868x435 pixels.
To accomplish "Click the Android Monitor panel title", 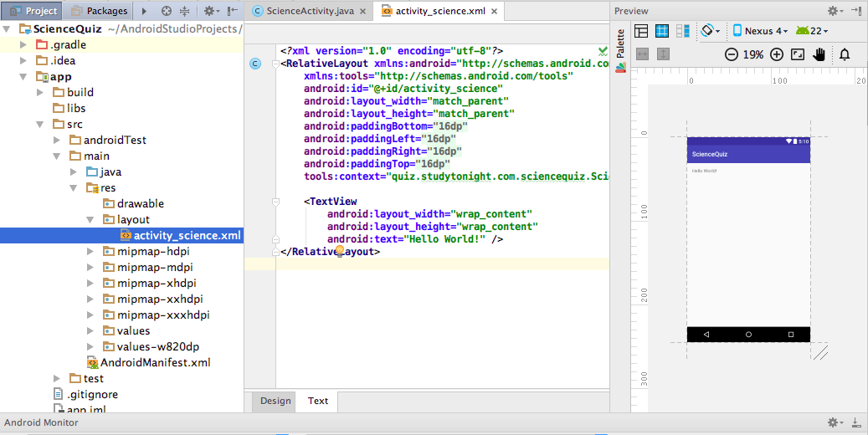I will (x=42, y=422).
